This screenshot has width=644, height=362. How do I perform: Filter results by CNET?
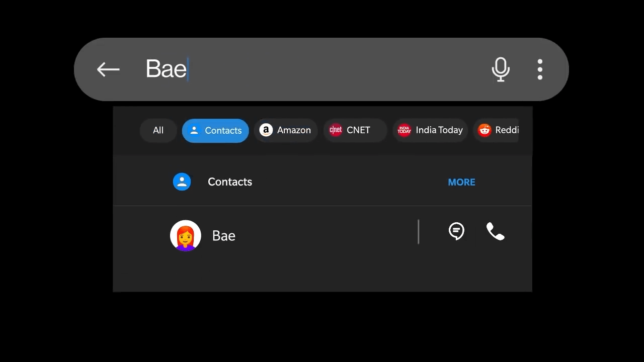click(x=355, y=130)
